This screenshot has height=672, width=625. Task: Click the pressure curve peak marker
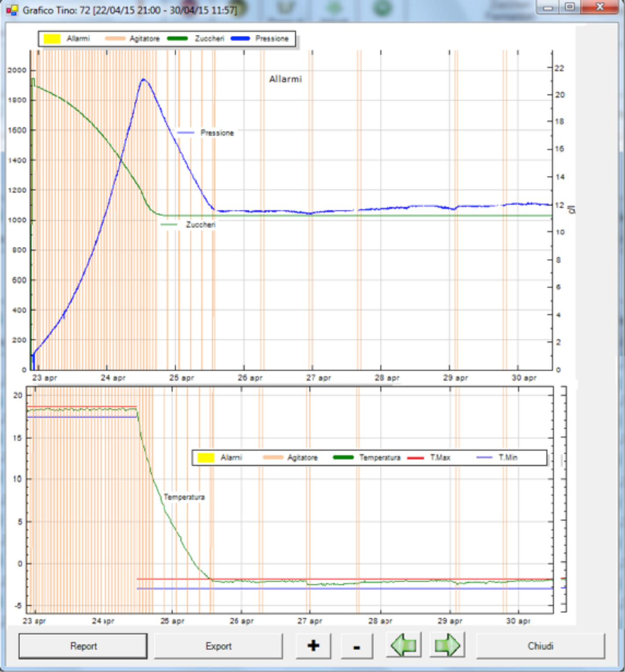tap(143, 80)
